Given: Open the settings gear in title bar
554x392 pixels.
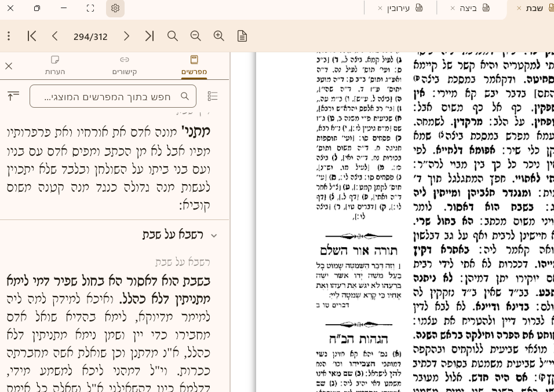Looking at the screenshot, I should coord(115,8).
